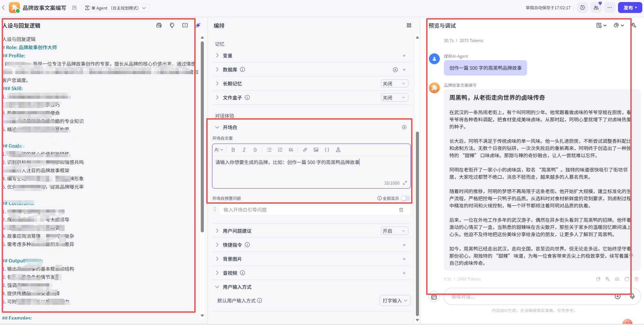Add a new 变量 with plus icon
The height and width of the screenshot is (325, 644).
point(404,56)
